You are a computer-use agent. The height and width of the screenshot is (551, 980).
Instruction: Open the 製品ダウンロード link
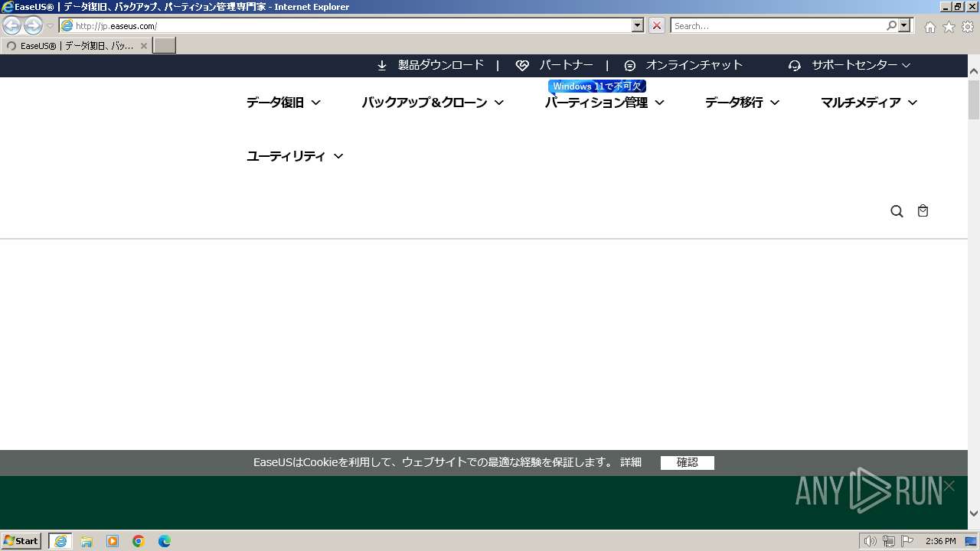[x=441, y=66]
